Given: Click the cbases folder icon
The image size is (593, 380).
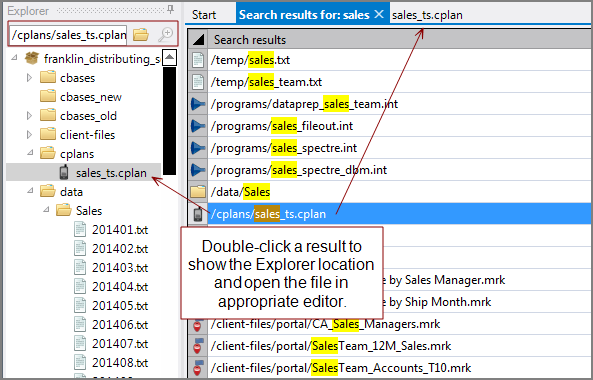Looking at the screenshot, I should coord(48,78).
